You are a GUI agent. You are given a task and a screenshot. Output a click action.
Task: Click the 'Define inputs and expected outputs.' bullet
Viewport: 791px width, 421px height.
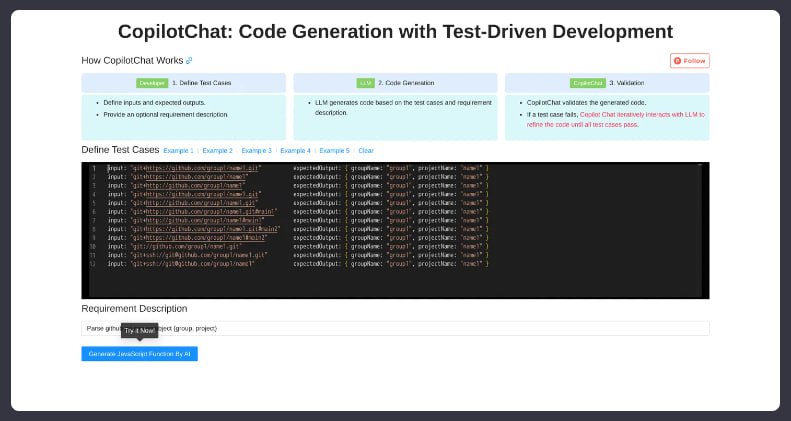click(154, 103)
